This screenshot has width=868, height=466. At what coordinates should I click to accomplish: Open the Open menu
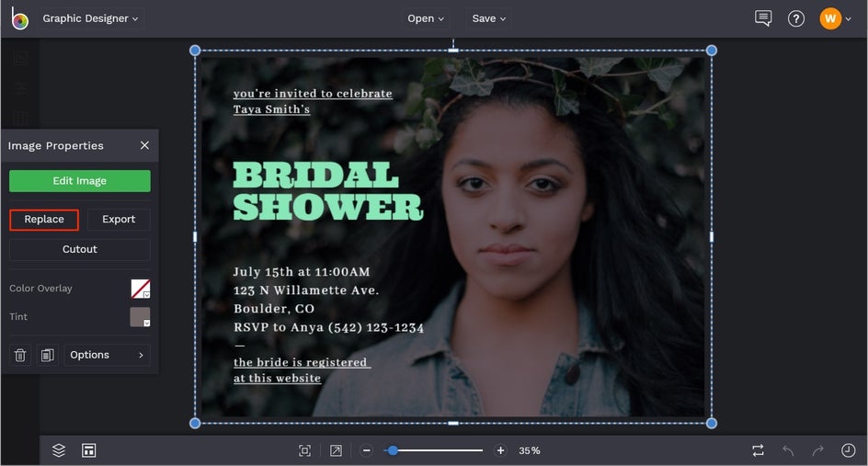(425, 18)
